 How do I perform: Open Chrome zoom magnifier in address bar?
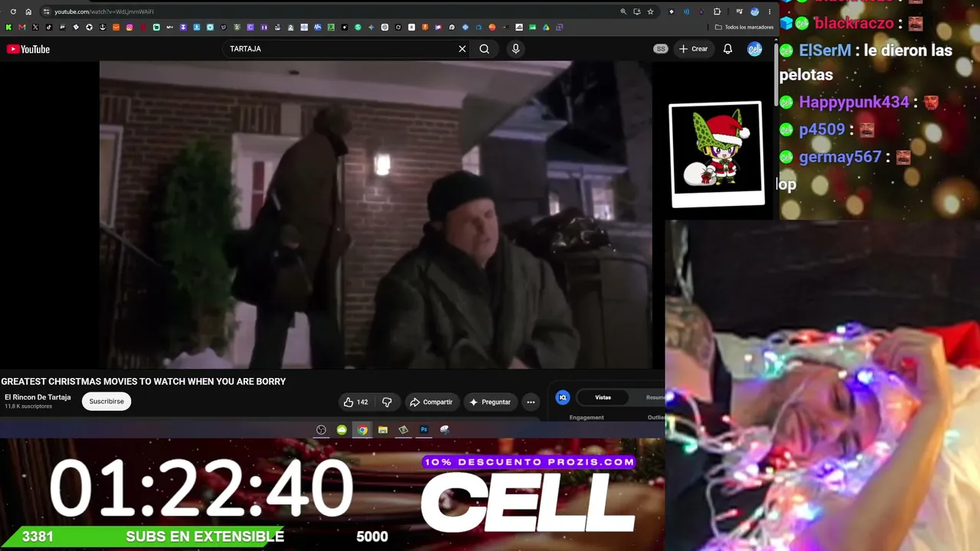[623, 11]
